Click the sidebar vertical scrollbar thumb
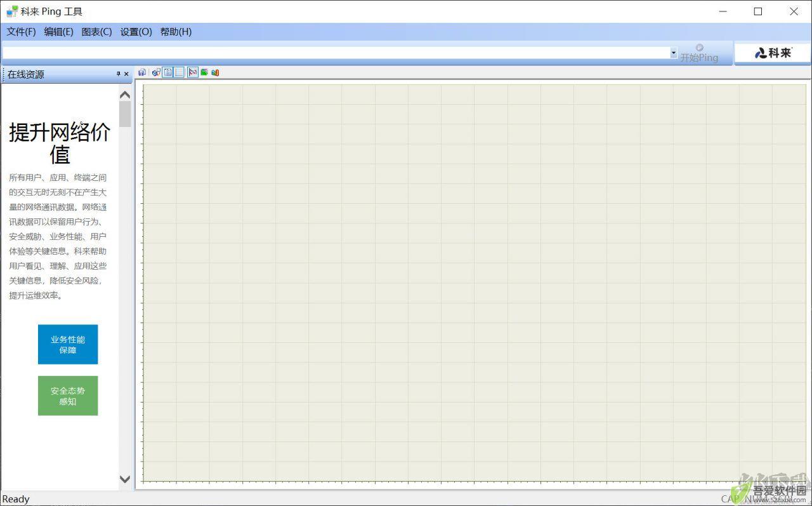 click(x=125, y=114)
